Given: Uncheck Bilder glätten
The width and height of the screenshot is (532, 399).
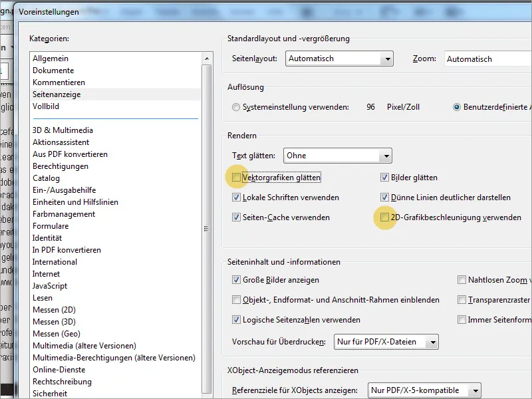Looking at the screenshot, I should pyautogui.click(x=384, y=178).
